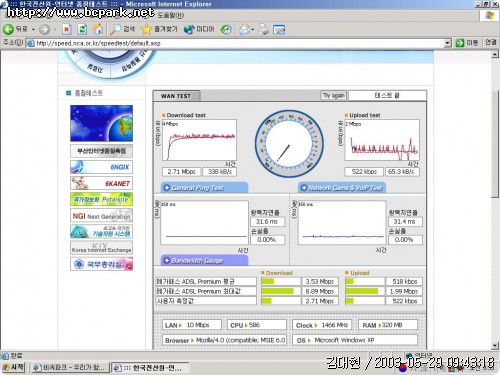Open Favorites star button
Screen dimensions: 500x375
pos(159,29)
